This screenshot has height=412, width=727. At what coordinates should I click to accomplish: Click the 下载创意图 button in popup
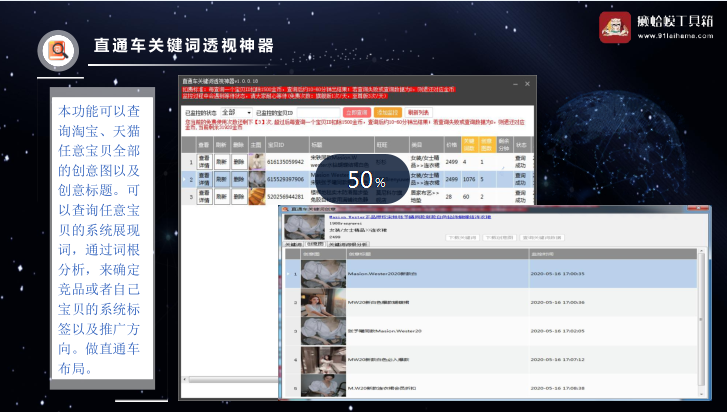point(499,237)
